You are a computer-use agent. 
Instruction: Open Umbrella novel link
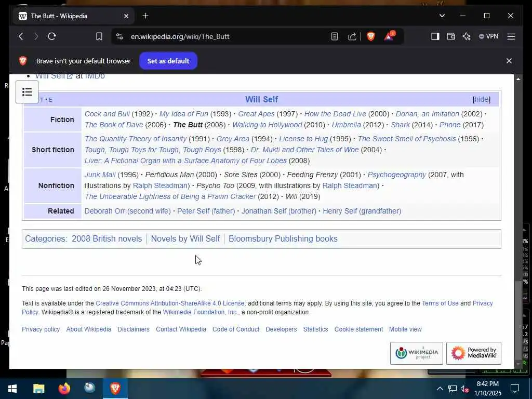[x=346, y=125]
